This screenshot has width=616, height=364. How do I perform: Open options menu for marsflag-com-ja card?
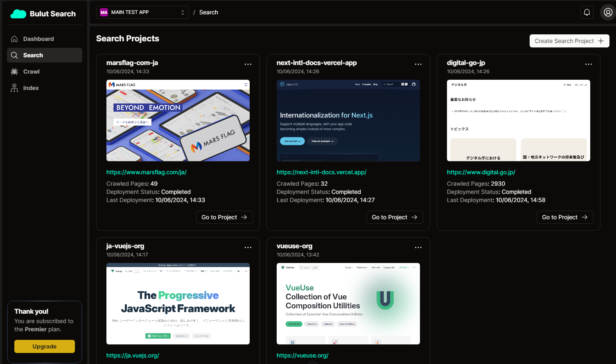tap(248, 64)
